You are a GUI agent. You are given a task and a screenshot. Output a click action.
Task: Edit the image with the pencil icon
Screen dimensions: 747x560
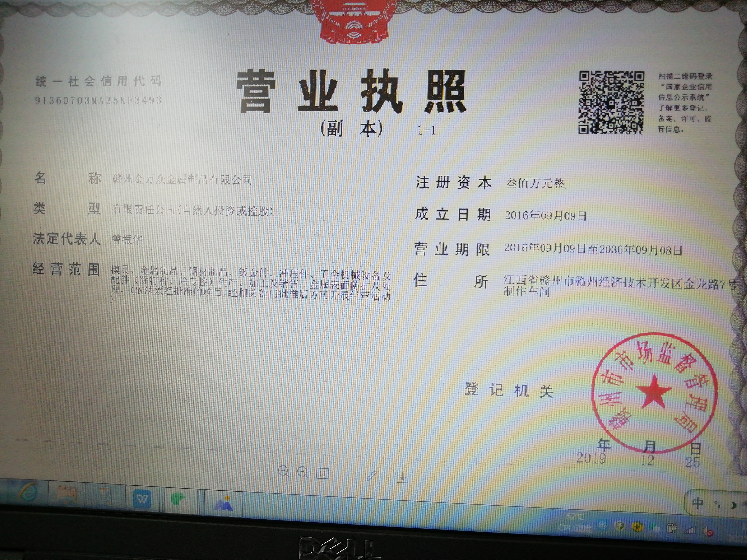(x=372, y=476)
